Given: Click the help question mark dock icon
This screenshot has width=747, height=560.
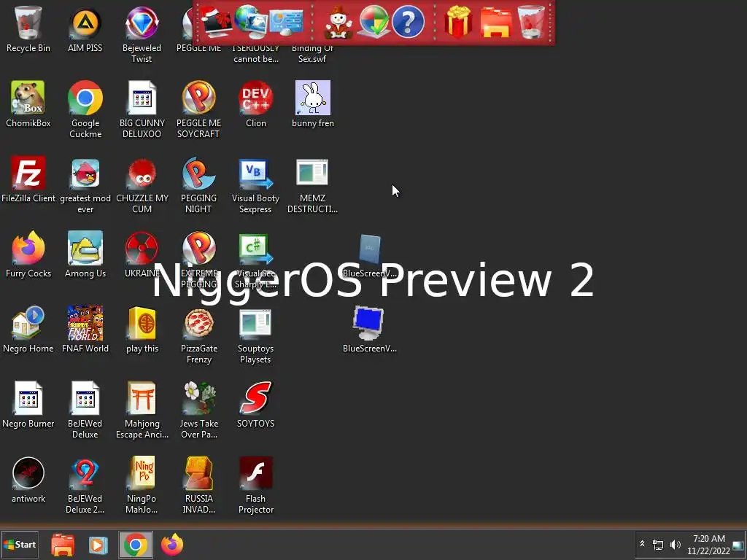Looking at the screenshot, I should point(408,22).
